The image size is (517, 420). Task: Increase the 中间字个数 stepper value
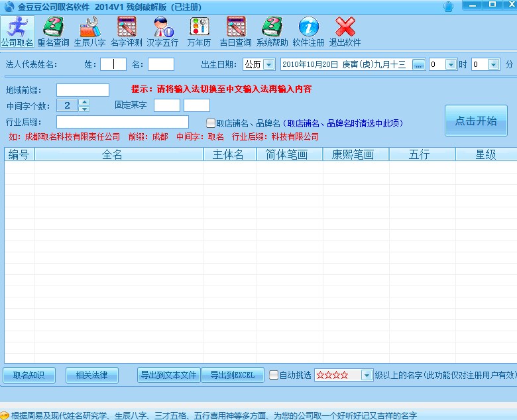click(84, 102)
